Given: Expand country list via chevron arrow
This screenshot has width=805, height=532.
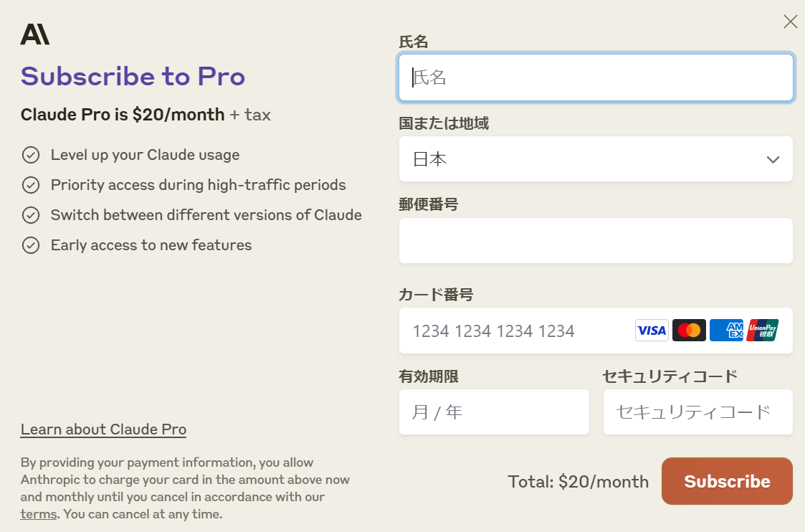Looking at the screenshot, I should [x=773, y=160].
